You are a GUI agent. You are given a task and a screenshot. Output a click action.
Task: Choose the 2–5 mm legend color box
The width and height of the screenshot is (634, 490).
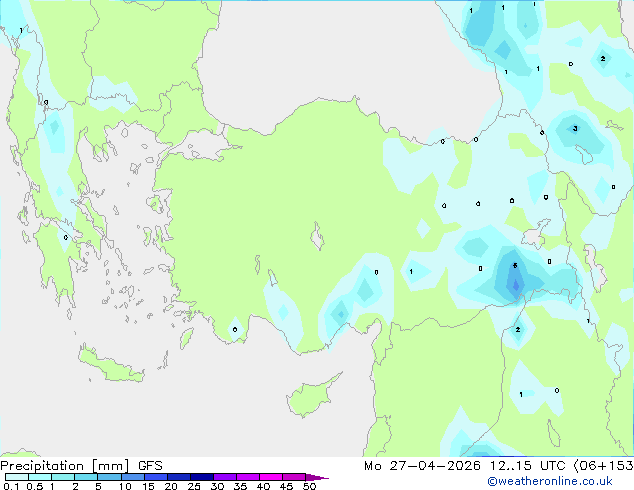[x=86, y=477]
